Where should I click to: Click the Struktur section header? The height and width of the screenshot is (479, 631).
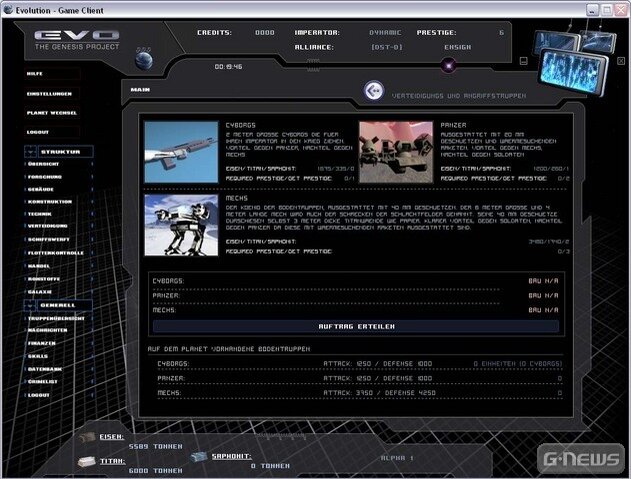[x=66, y=152]
